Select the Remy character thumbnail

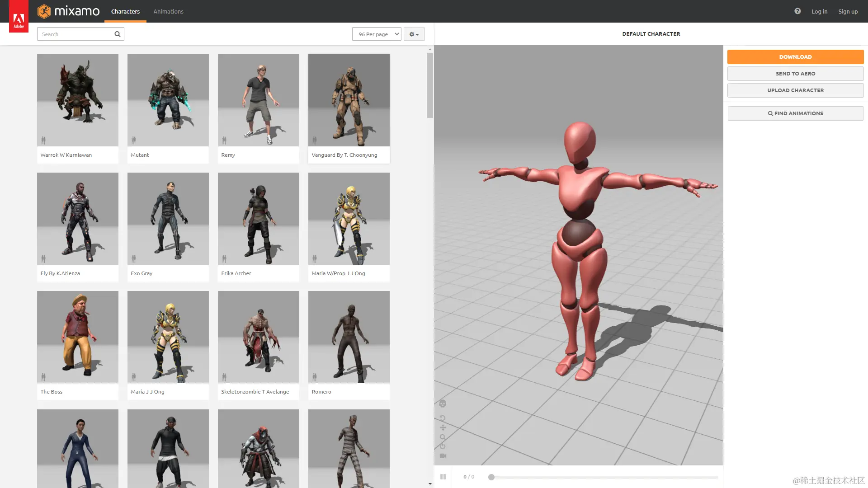coord(259,100)
